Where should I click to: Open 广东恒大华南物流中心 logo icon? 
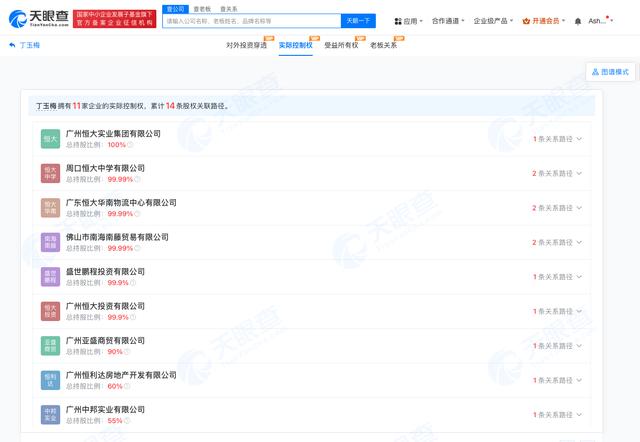click(x=50, y=208)
